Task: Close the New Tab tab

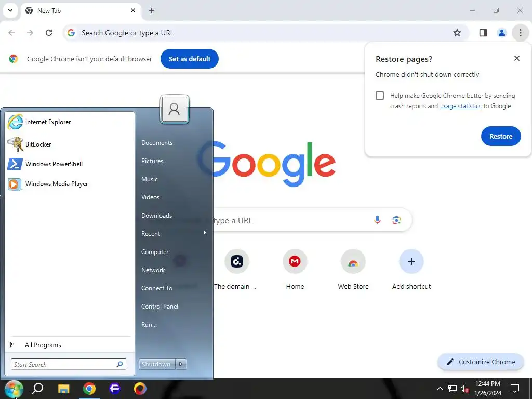Action: [133, 10]
